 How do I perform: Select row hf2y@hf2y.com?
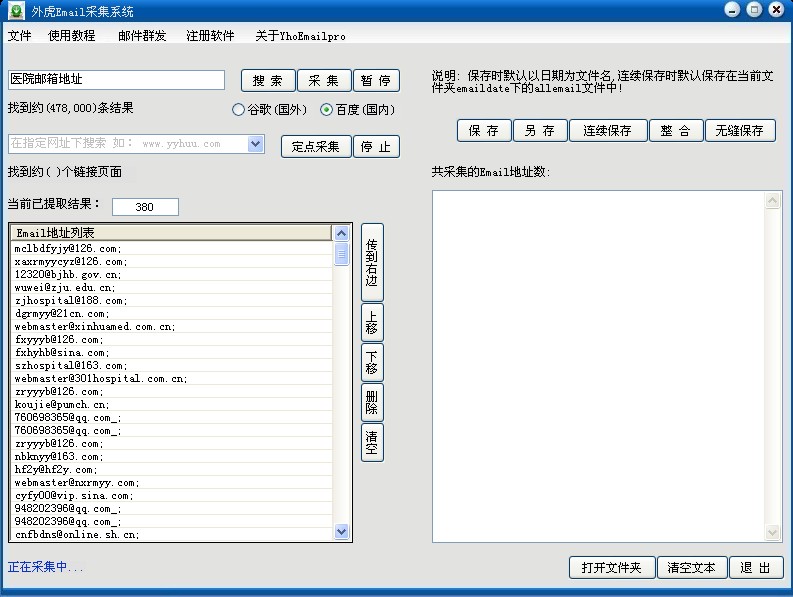pyautogui.click(x=171, y=470)
